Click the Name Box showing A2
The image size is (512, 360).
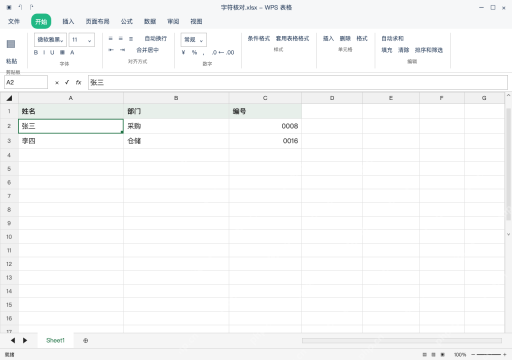click(26, 82)
